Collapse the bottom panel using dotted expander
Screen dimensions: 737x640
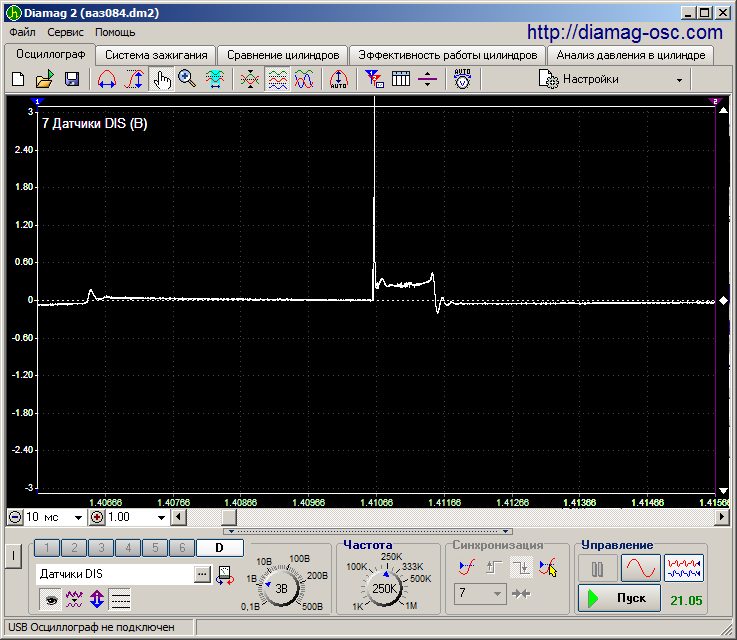pyautogui.click(x=368, y=531)
